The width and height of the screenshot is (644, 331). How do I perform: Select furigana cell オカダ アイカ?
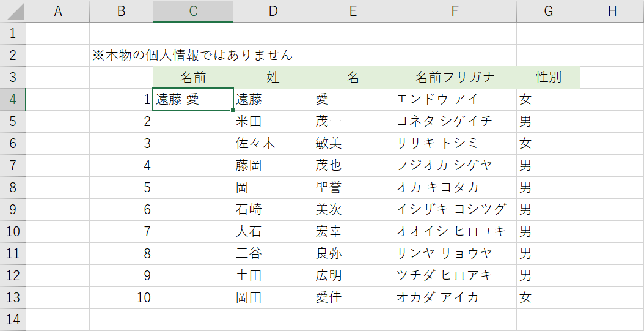[x=455, y=298]
